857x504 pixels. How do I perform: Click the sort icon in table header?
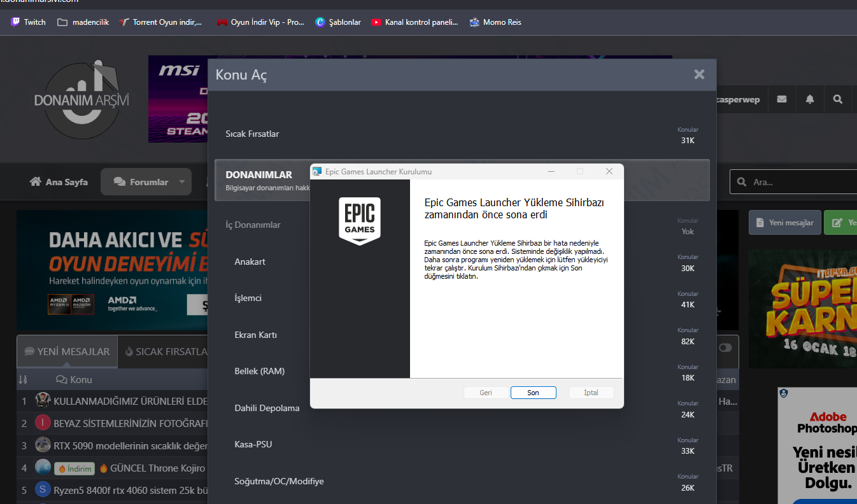23,379
